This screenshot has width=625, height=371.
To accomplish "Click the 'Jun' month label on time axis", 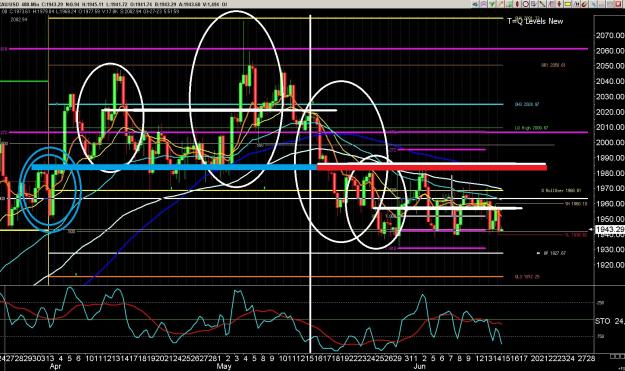I will (x=419, y=366).
